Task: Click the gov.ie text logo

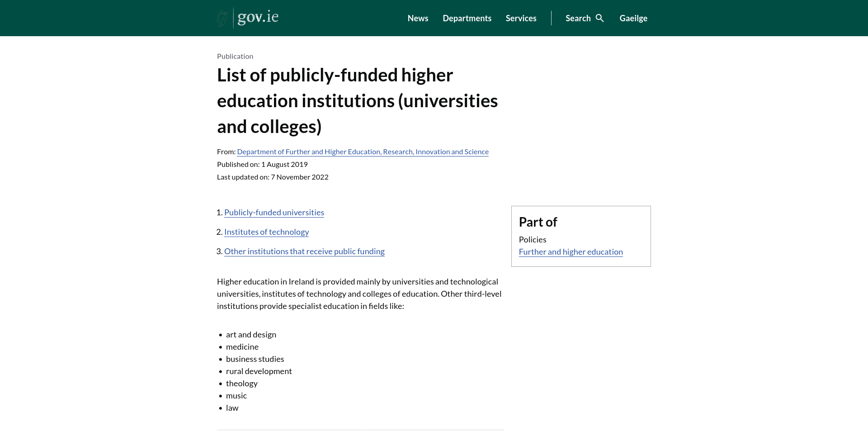Action: point(258,17)
